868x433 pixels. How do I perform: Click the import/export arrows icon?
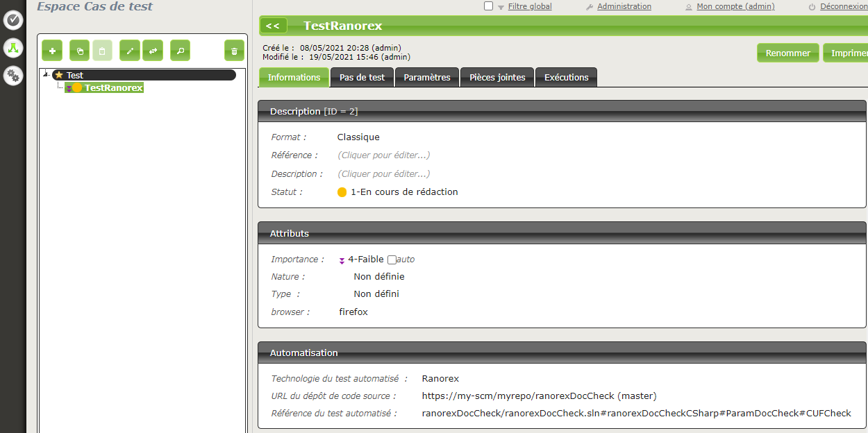tap(153, 51)
